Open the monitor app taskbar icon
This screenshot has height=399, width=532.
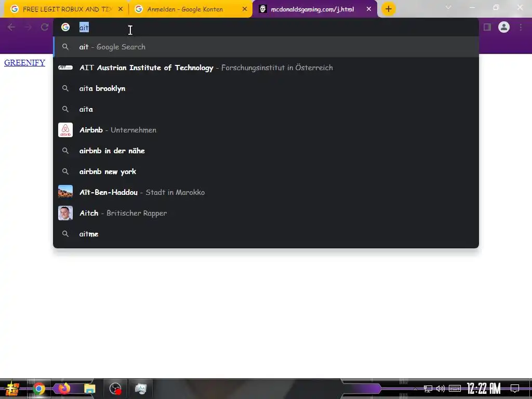pyautogui.click(x=140, y=389)
